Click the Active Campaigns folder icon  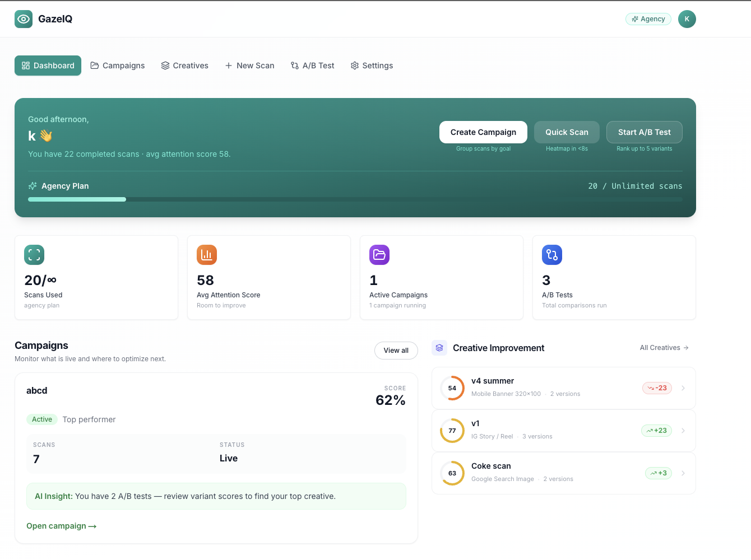pos(379,255)
